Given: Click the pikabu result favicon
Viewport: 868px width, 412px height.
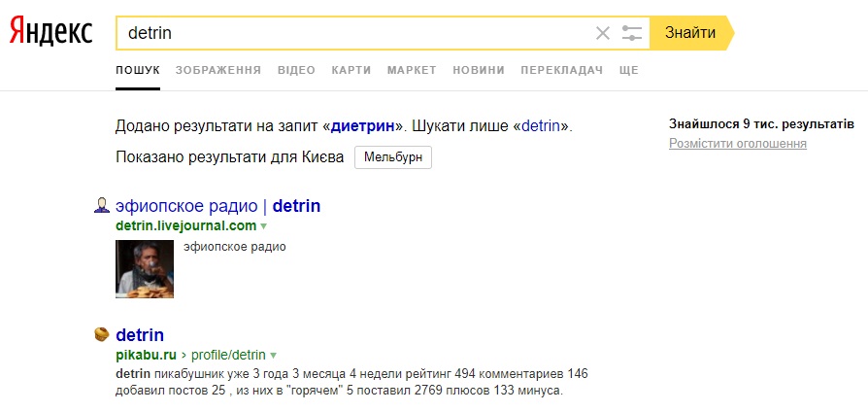Looking at the screenshot, I should 101,334.
